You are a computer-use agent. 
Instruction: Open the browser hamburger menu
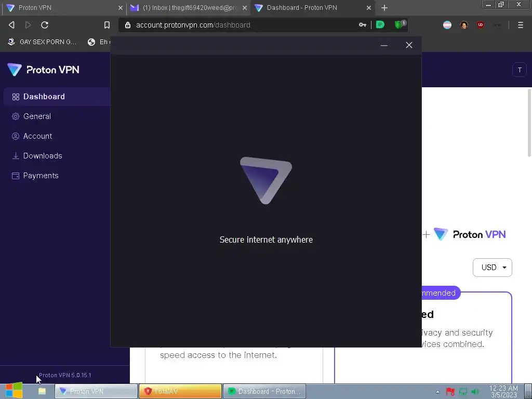pyautogui.click(x=520, y=25)
